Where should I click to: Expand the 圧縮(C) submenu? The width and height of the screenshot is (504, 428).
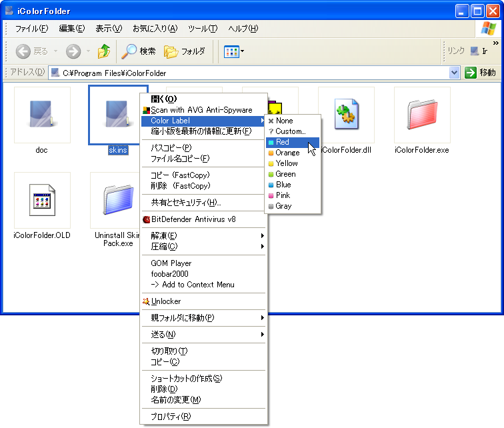[203, 247]
